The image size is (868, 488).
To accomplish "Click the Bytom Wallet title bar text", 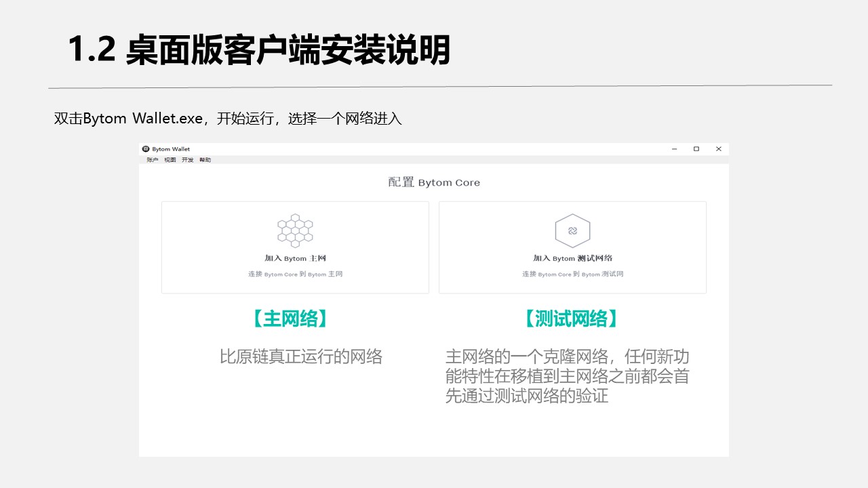I will pos(171,149).
